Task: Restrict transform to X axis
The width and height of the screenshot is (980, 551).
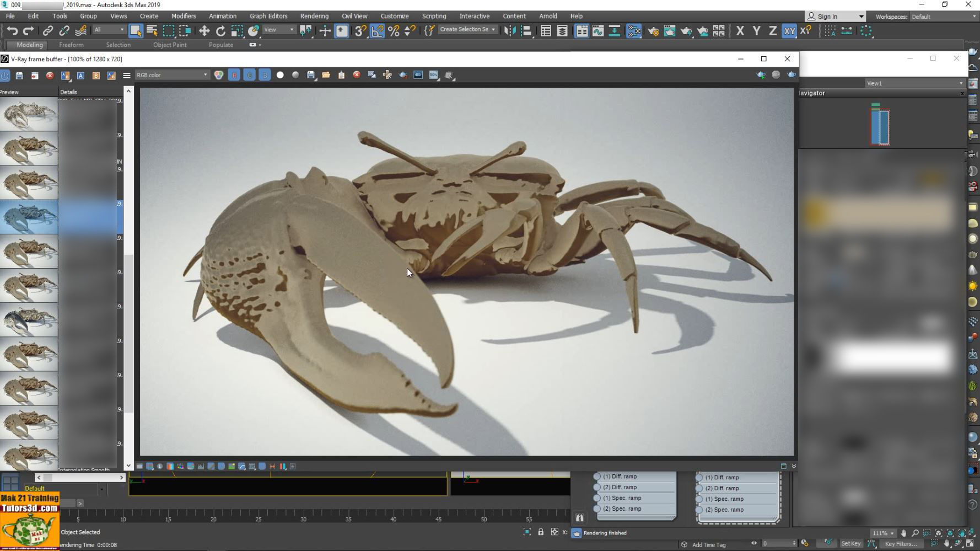Action: pyautogui.click(x=740, y=31)
